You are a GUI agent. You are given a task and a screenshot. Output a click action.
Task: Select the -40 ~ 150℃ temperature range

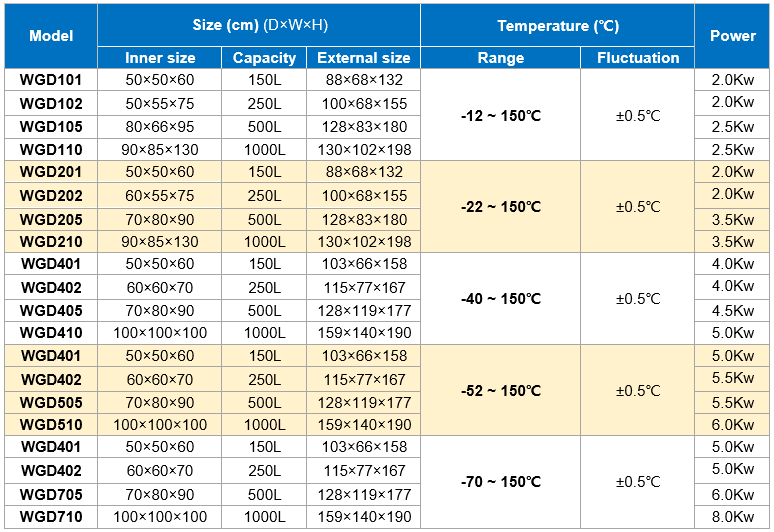(501, 298)
